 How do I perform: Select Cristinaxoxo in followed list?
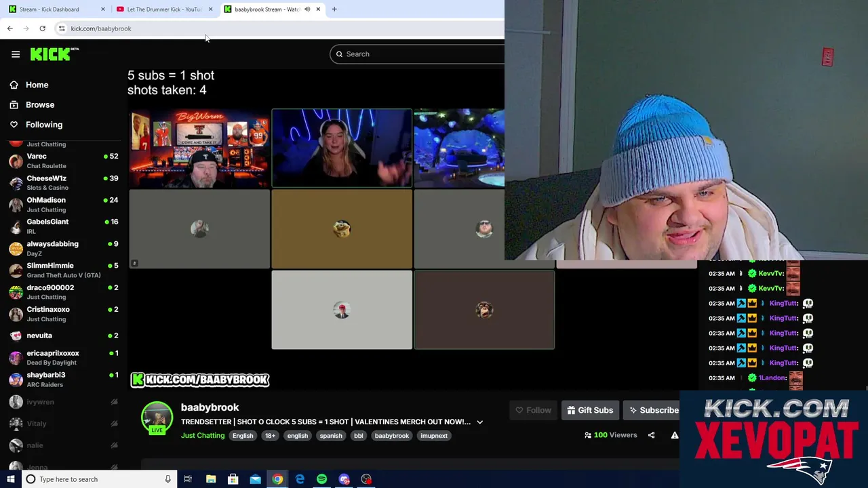tap(64, 314)
